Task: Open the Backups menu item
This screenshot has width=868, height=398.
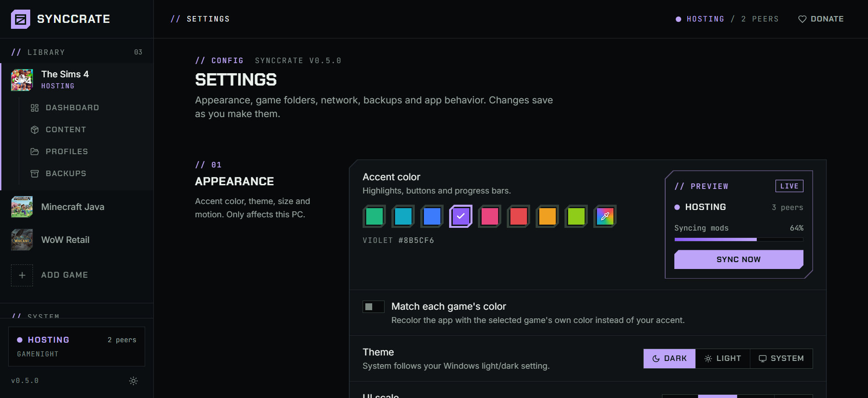Action: (x=86, y=174)
